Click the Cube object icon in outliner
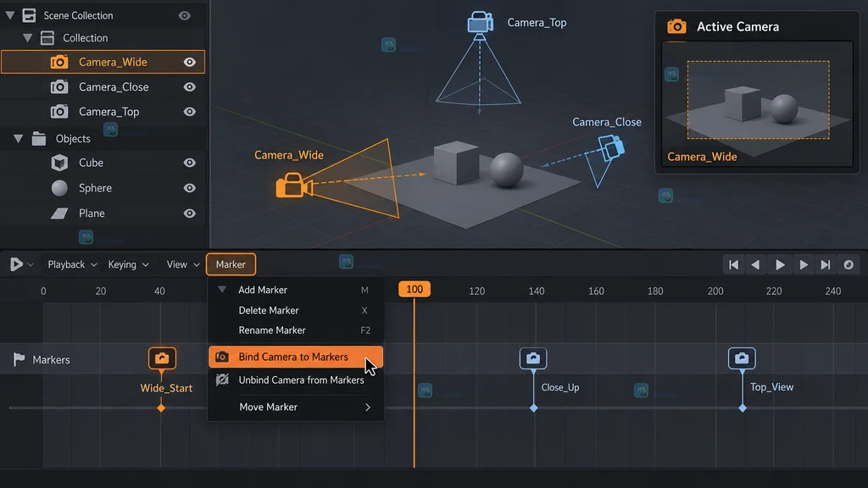The image size is (868, 488). click(x=59, y=163)
